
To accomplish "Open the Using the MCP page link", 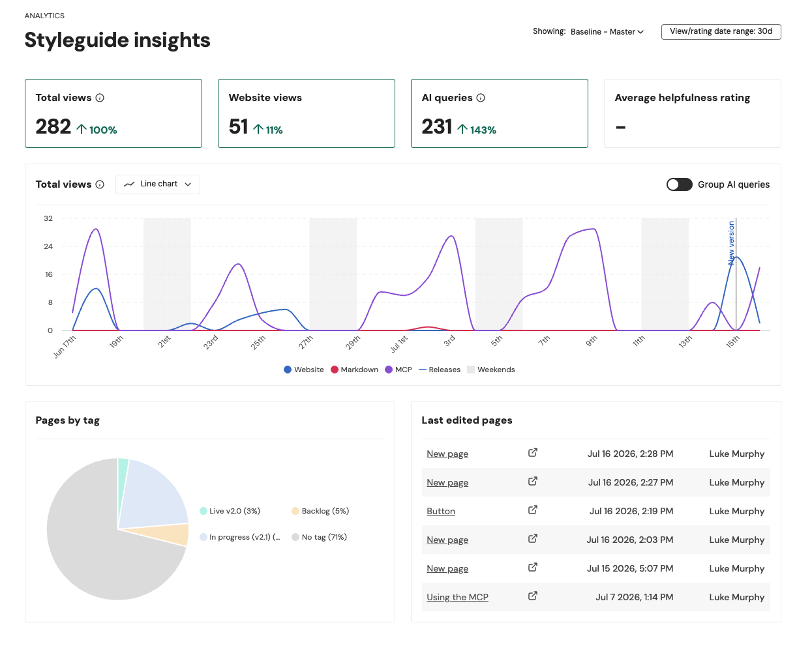I will pyautogui.click(x=457, y=597).
